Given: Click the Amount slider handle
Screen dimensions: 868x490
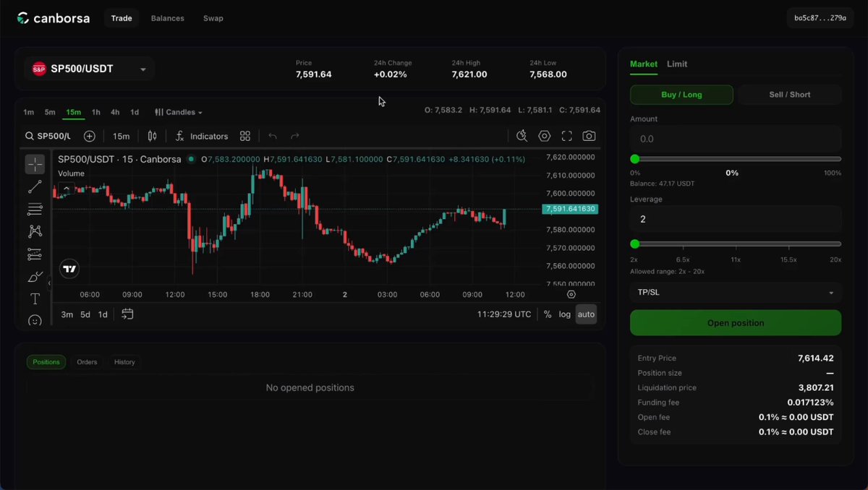Looking at the screenshot, I should (x=635, y=159).
